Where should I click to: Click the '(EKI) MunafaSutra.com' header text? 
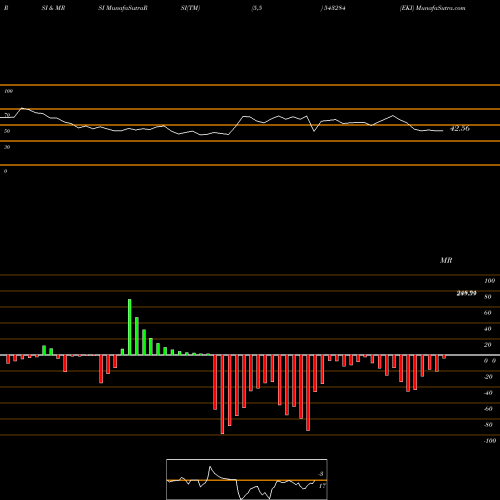pyautogui.click(x=432, y=8)
